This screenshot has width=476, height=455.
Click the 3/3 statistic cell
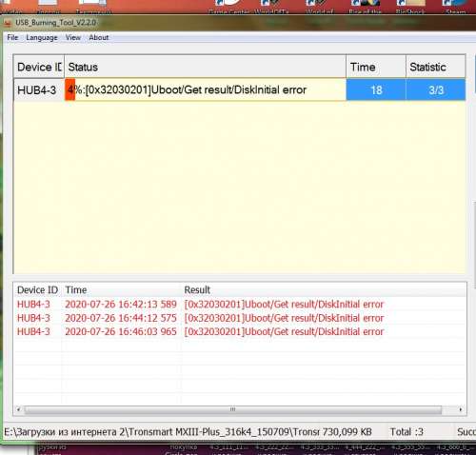pos(436,90)
